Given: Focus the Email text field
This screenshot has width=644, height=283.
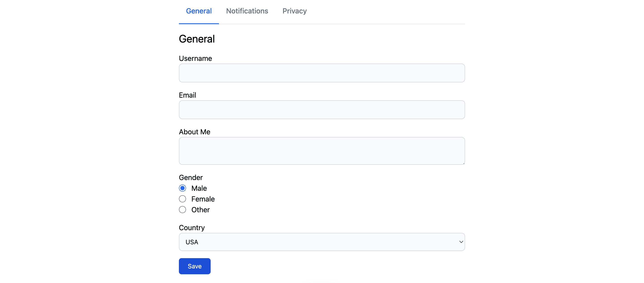Looking at the screenshot, I should 322,110.
